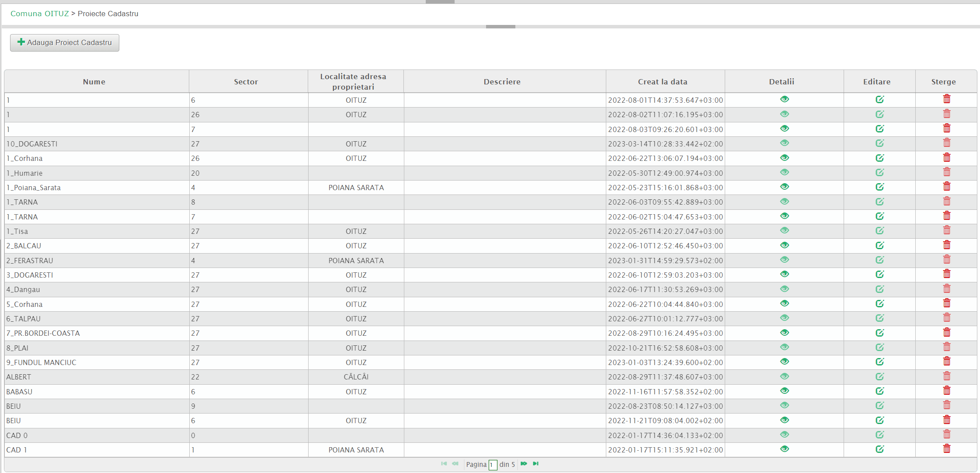Show details for 3_DOGARESTI row
This screenshot has width=980, height=473.
pos(785,274)
